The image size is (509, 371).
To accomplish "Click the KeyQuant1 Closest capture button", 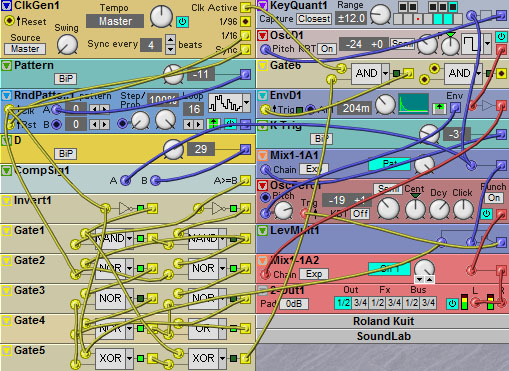I will click(314, 19).
